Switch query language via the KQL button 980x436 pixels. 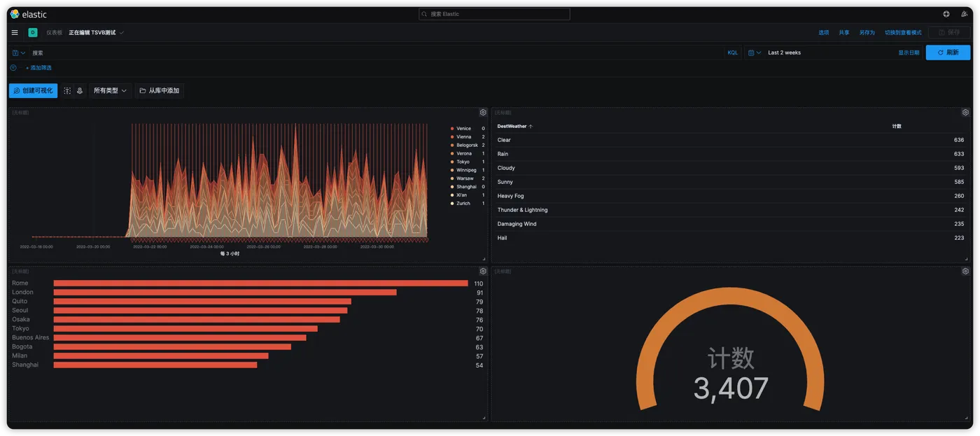tap(732, 52)
